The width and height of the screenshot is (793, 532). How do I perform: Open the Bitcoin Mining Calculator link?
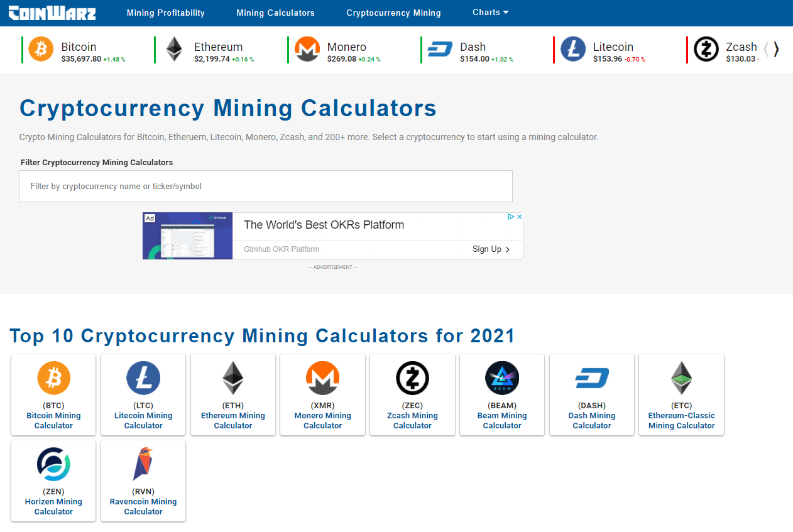pos(53,421)
